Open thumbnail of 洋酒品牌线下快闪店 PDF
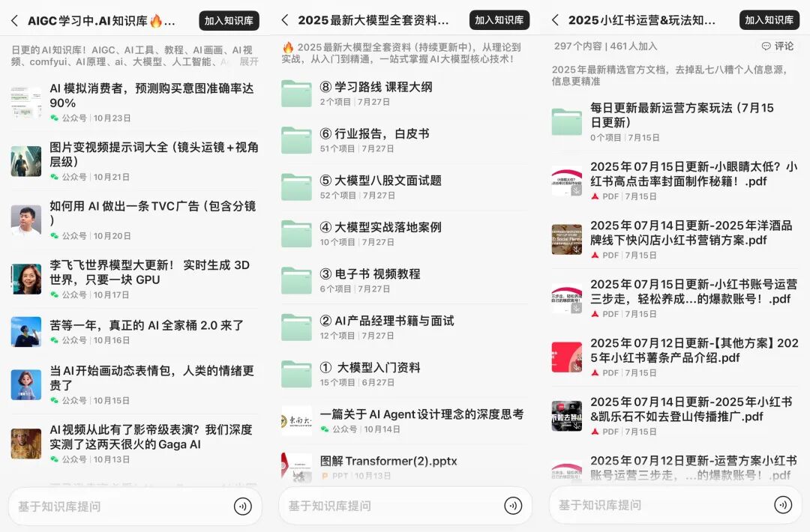 point(566,239)
